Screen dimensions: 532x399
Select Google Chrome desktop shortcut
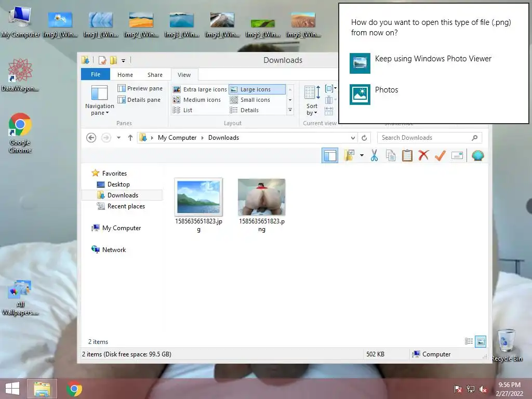click(20, 134)
